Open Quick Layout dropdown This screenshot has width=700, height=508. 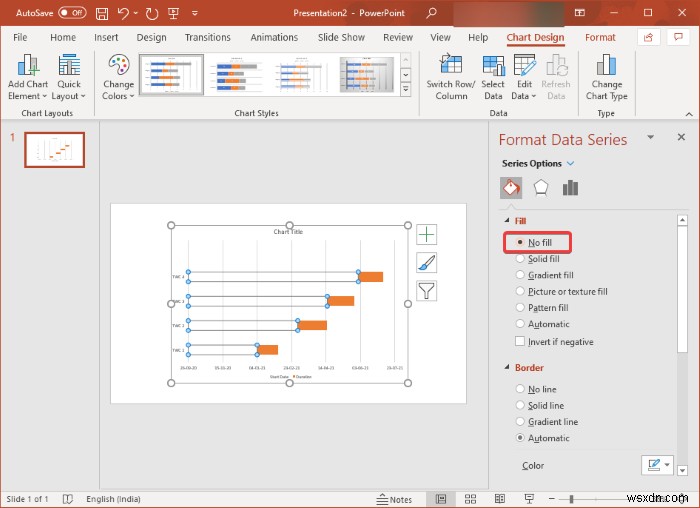(69, 78)
